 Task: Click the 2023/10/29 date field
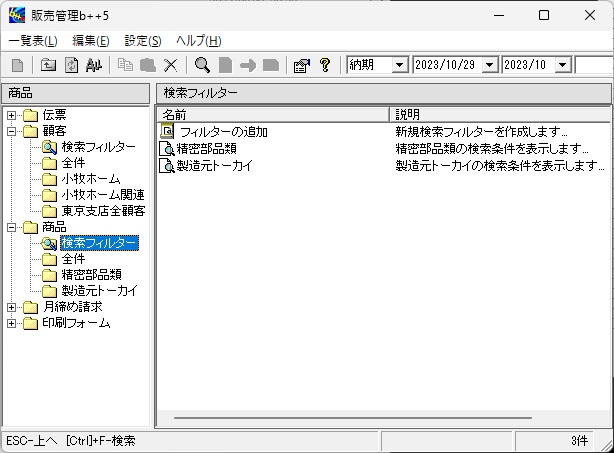(448, 65)
